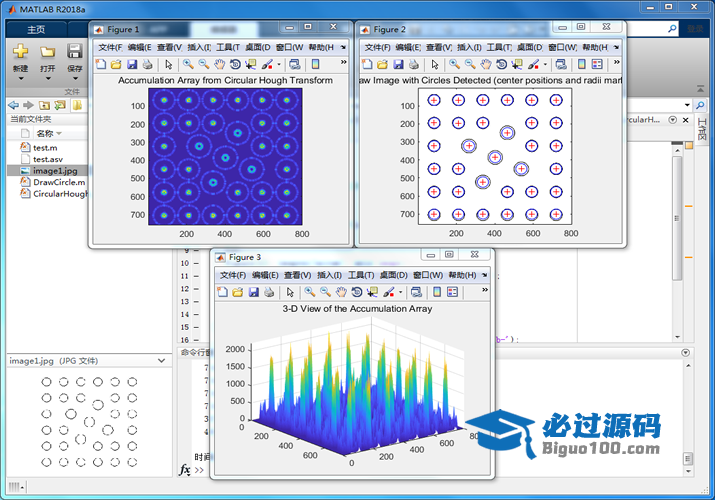Toggle Edit Plot arrow in Figure 2 toolbar
The height and width of the screenshot is (500, 715).
[x=435, y=65]
